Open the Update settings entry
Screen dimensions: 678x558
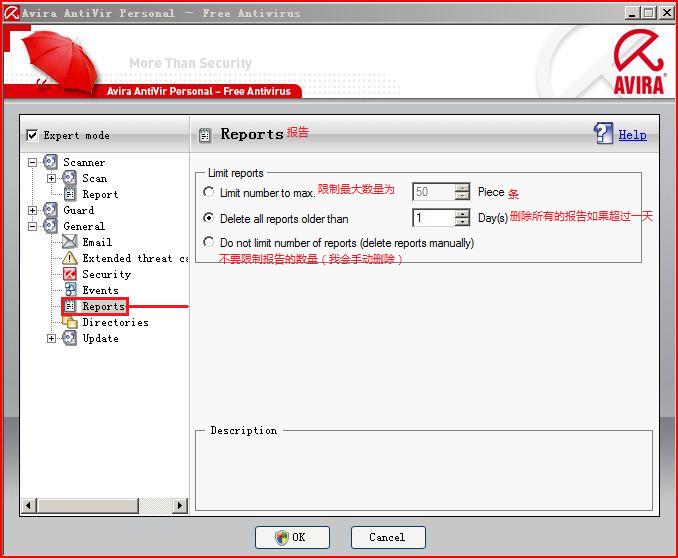tap(100, 339)
